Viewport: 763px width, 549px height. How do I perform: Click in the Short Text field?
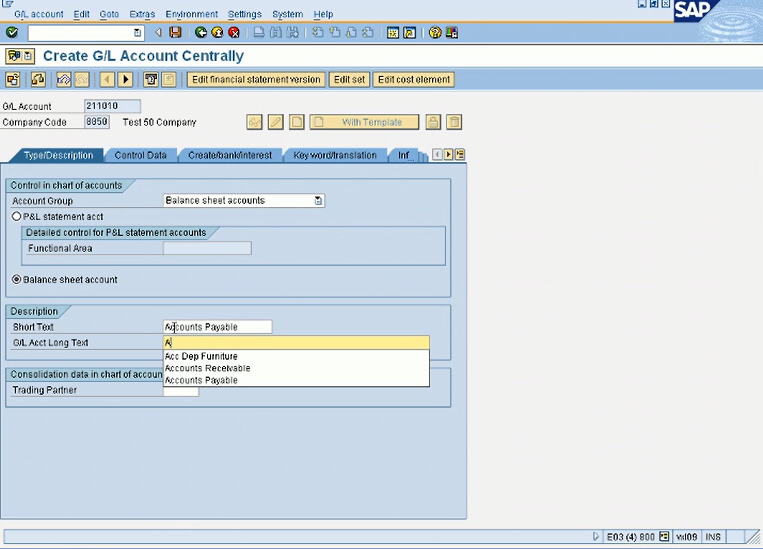218,327
